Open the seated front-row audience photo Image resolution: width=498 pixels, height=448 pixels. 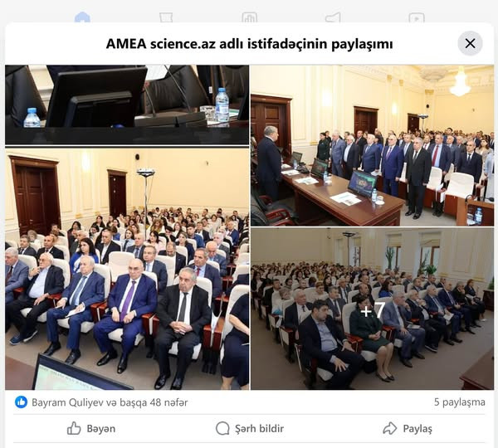click(127, 270)
